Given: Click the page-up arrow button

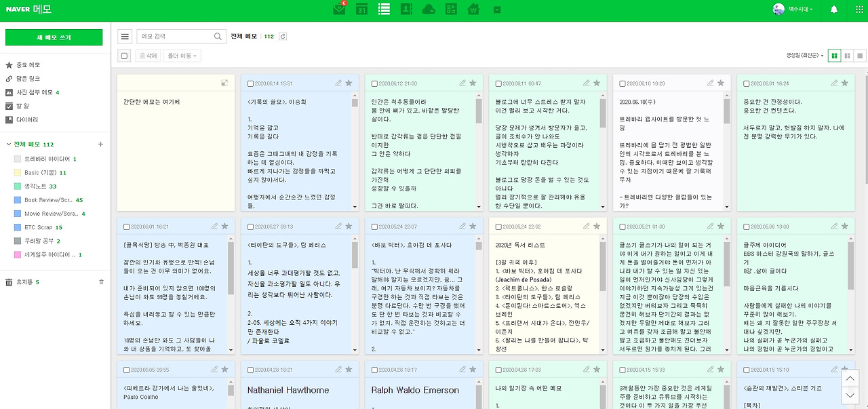Looking at the screenshot, I should pos(850,378).
